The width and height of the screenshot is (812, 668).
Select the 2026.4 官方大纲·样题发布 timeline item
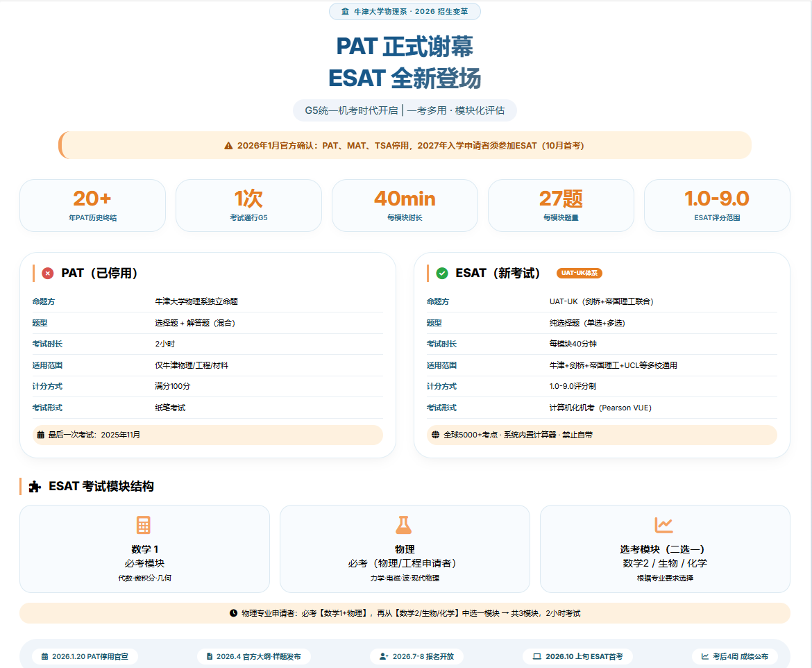click(x=253, y=656)
